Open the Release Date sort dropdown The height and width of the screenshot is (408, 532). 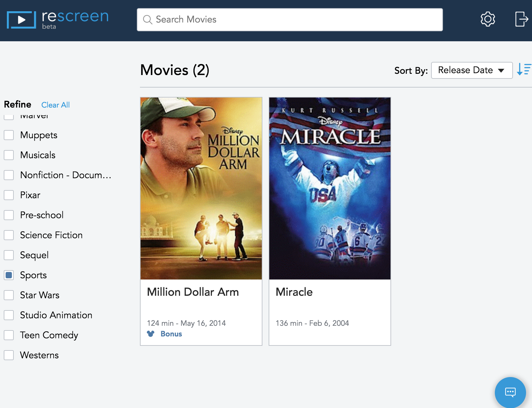coord(472,70)
